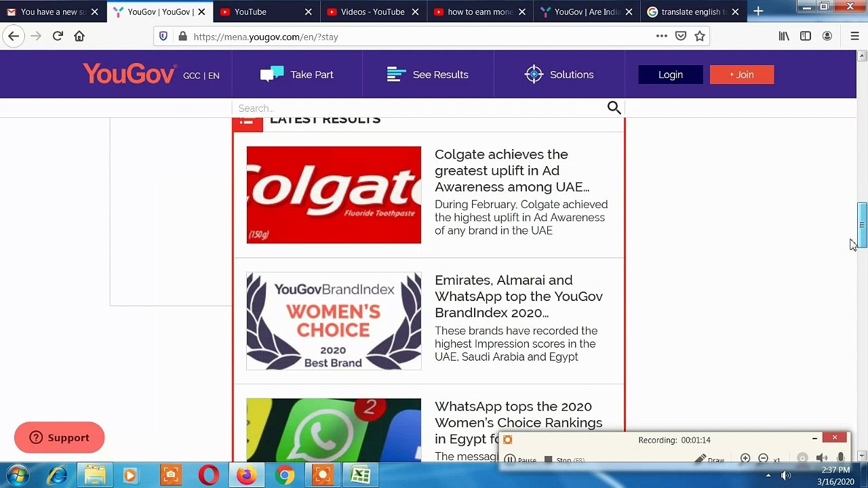Save page to Pocket
Viewport: 868px width, 488px height.
pyautogui.click(x=681, y=36)
